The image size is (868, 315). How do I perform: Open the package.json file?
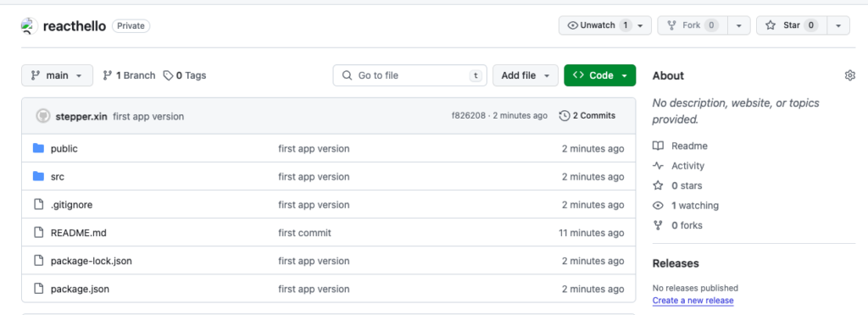(x=80, y=289)
